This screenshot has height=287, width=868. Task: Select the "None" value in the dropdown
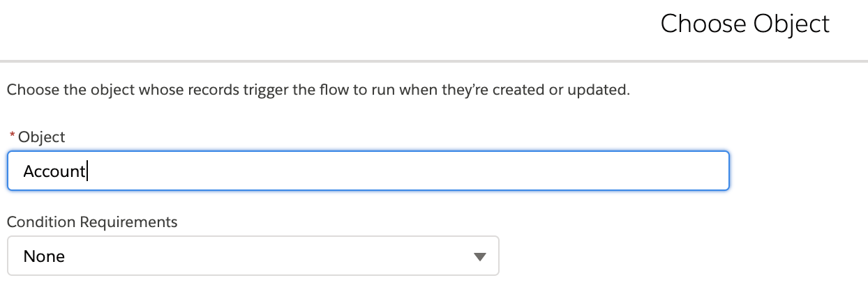click(x=44, y=256)
